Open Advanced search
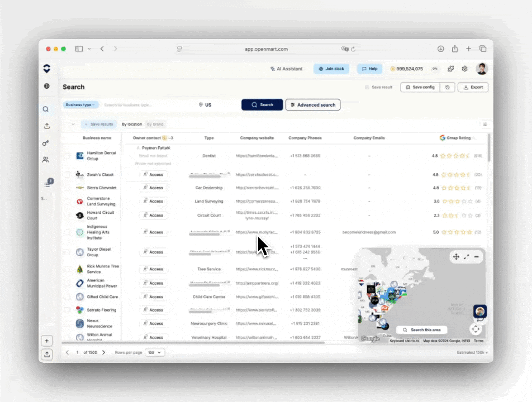 pyautogui.click(x=312, y=105)
